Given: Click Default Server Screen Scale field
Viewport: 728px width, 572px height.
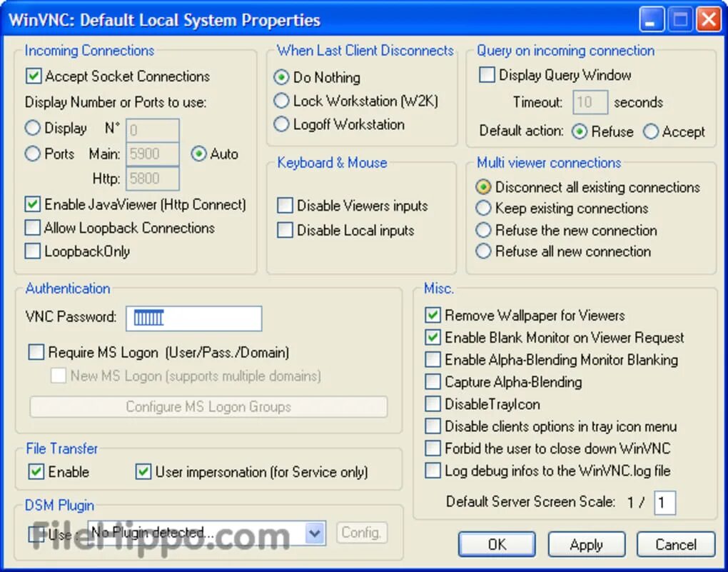Looking at the screenshot, I should click(665, 503).
